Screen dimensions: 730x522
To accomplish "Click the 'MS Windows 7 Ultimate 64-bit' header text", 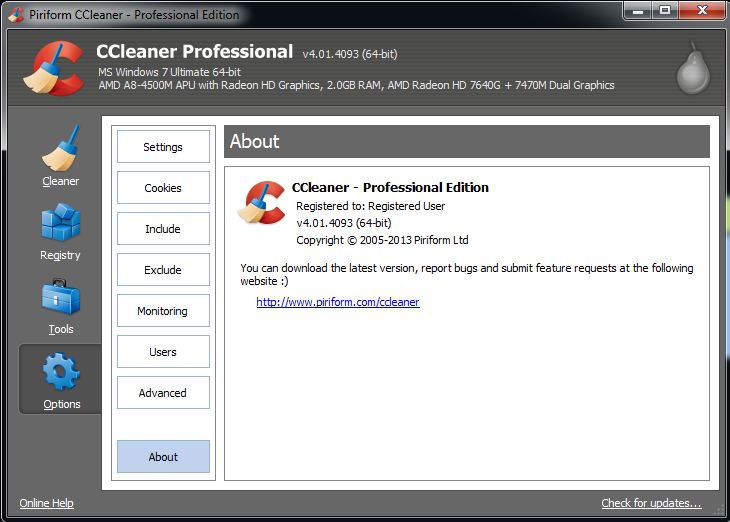I will point(169,72).
